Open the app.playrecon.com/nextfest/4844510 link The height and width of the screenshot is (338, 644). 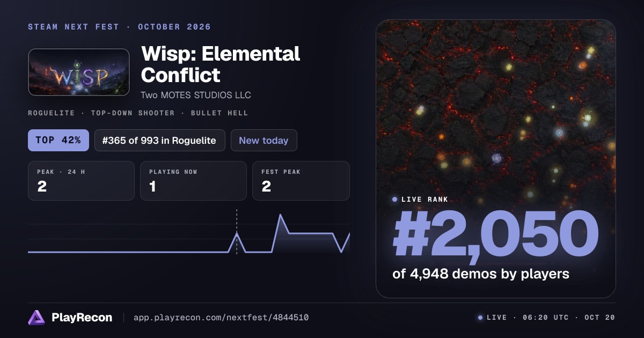[221, 318]
